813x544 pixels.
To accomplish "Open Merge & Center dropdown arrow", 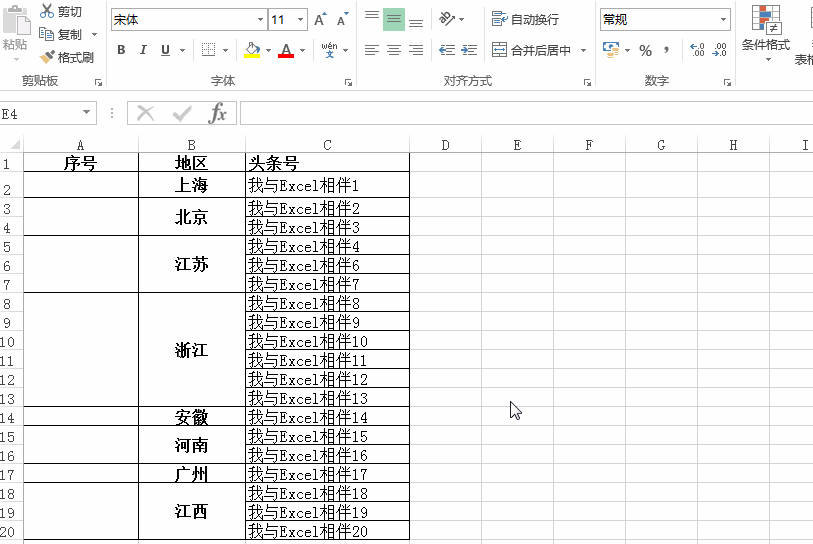I will click(x=583, y=50).
